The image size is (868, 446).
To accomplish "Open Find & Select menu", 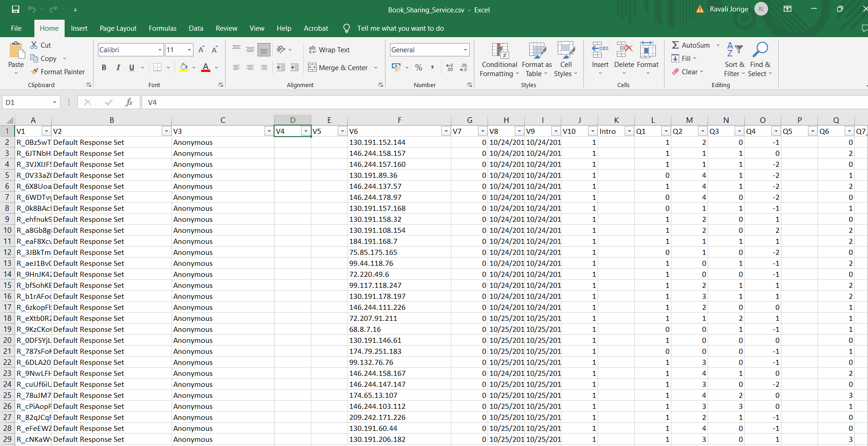I will (x=760, y=60).
